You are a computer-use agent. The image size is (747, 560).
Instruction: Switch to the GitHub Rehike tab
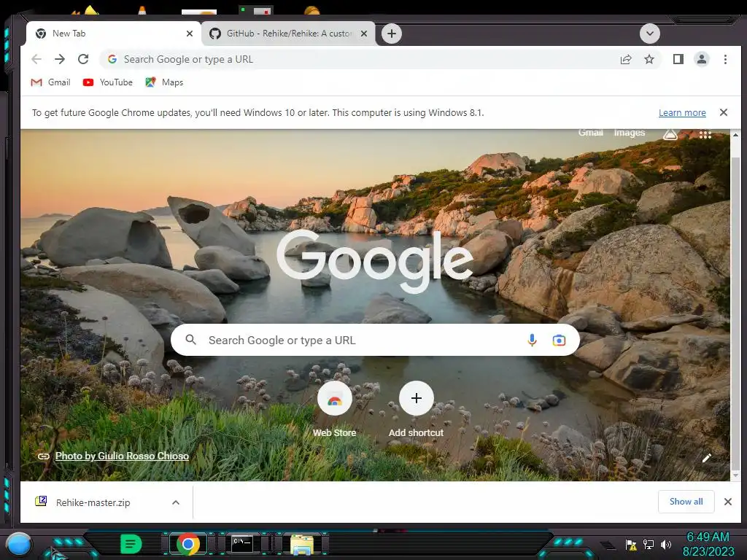coord(288,34)
